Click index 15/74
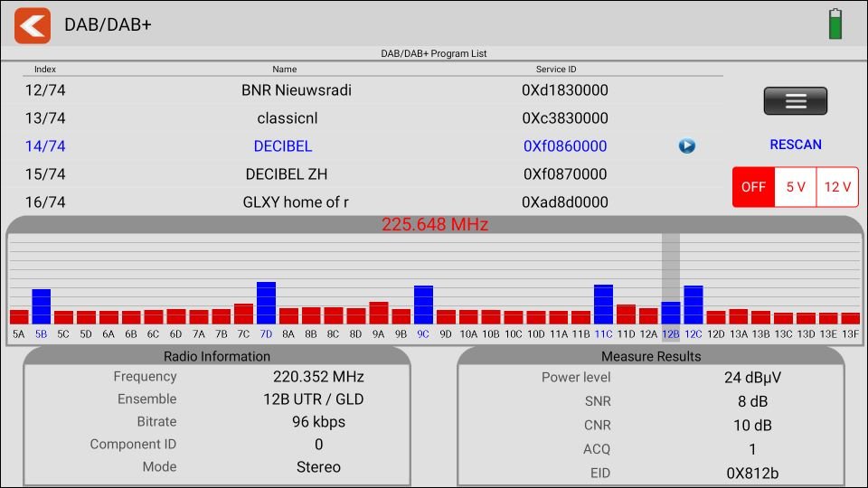Image resolution: width=868 pixels, height=488 pixels. point(45,174)
